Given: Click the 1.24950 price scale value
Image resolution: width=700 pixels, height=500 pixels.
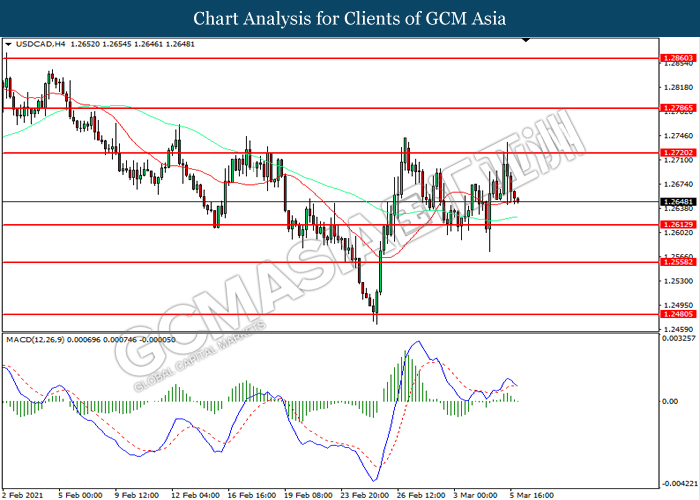Looking at the screenshot, I should 679,305.
